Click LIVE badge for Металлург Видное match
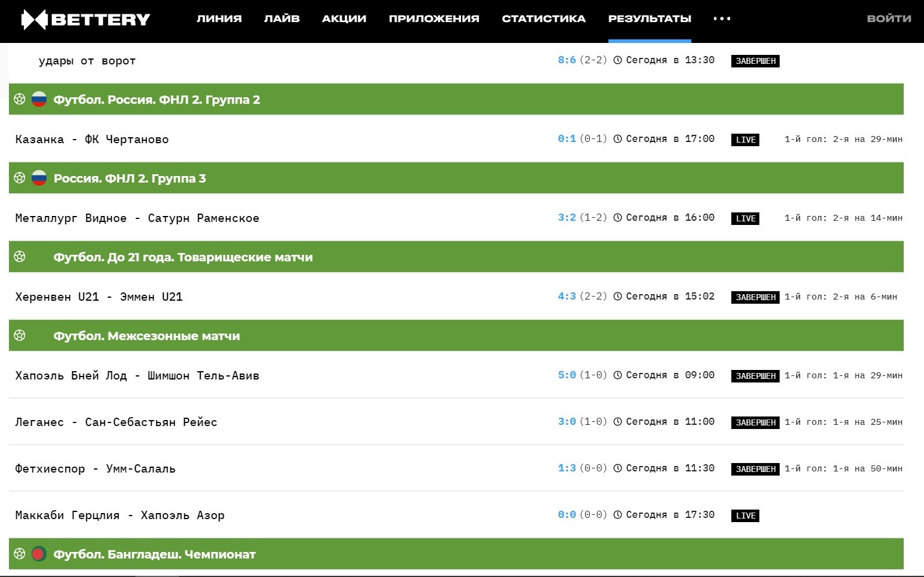Viewport: 924px width, 577px height. click(745, 218)
